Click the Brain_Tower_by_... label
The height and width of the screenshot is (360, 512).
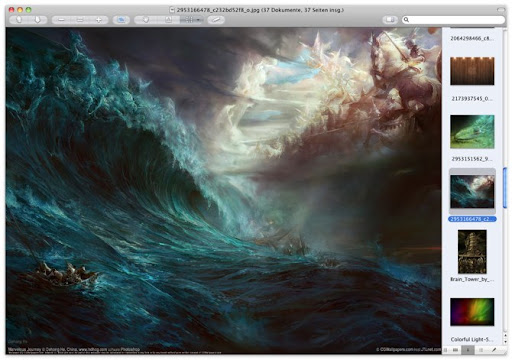[472, 279]
